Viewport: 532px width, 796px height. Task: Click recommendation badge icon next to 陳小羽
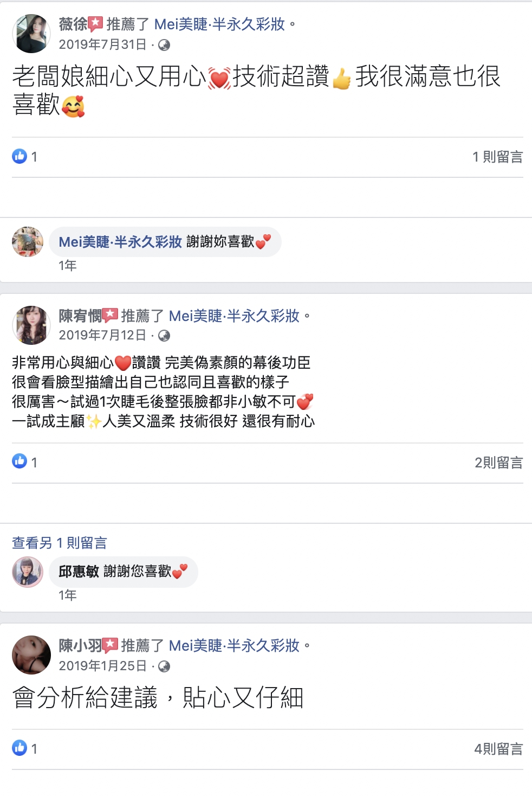110,645
